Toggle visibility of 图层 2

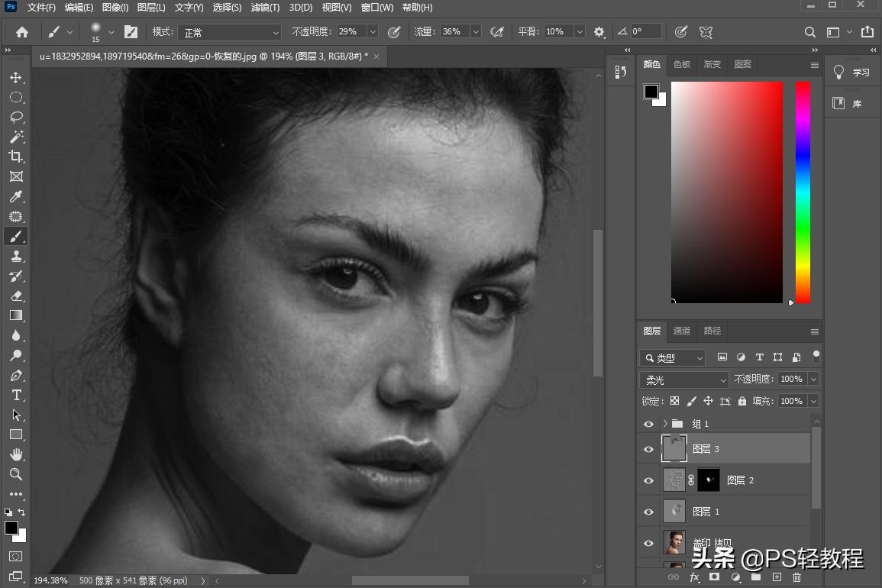pos(648,480)
